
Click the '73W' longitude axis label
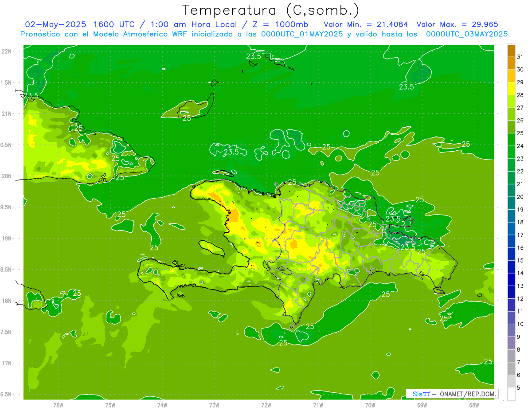[x=214, y=405]
